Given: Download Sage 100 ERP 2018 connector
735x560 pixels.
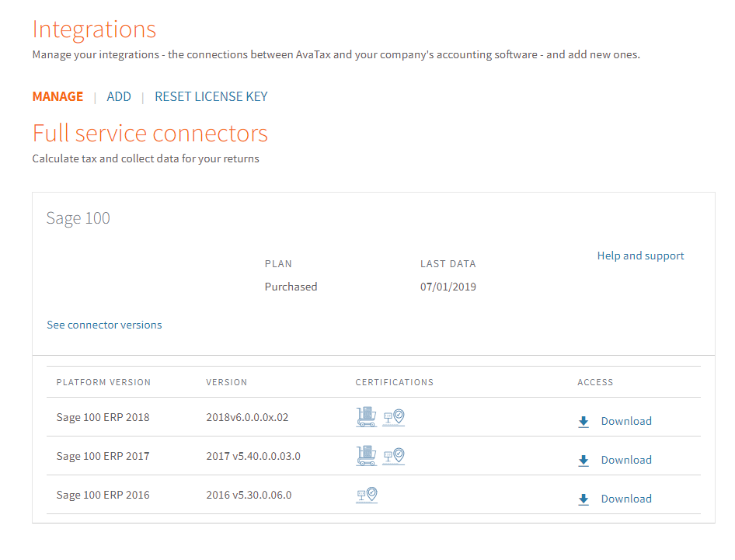Looking at the screenshot, I should pyautogui.click(x=626, y=421).
